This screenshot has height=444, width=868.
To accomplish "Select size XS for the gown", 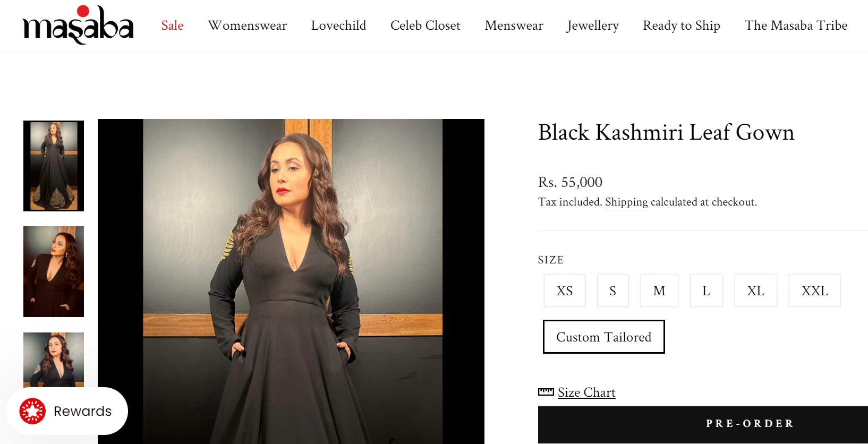I will [x=564, y=291].
